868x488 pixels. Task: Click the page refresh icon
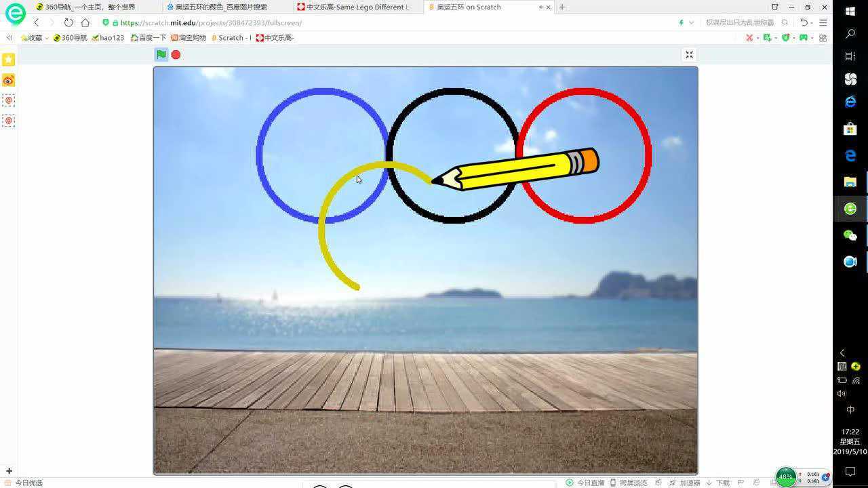(x=68, y=22)
